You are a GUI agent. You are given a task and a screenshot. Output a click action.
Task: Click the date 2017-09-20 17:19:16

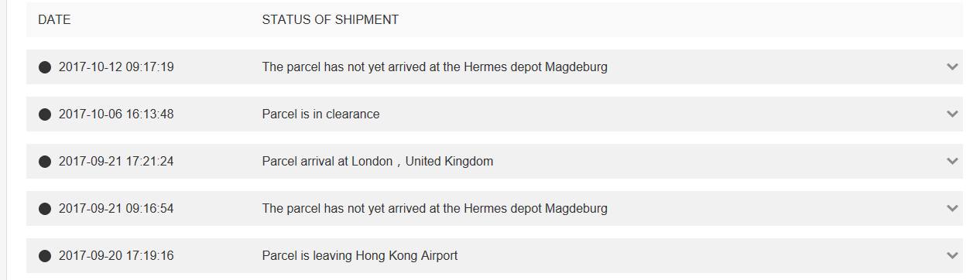116,256
